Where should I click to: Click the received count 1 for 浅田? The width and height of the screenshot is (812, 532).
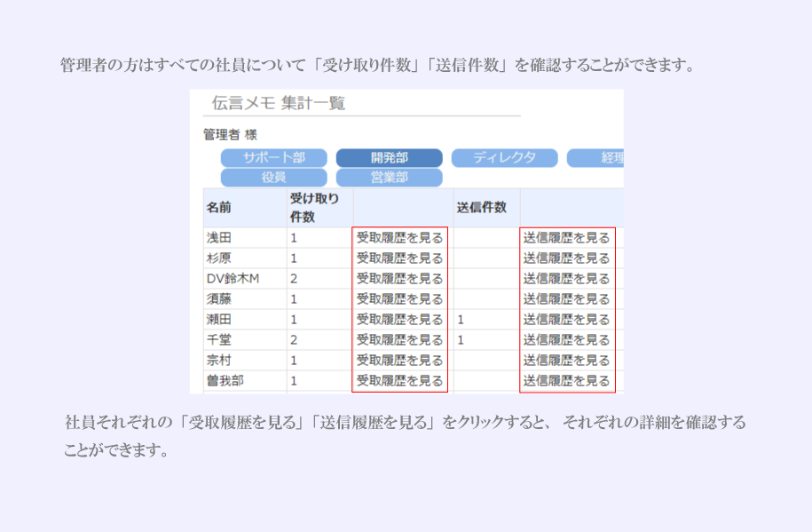click(x=294, y=238)
